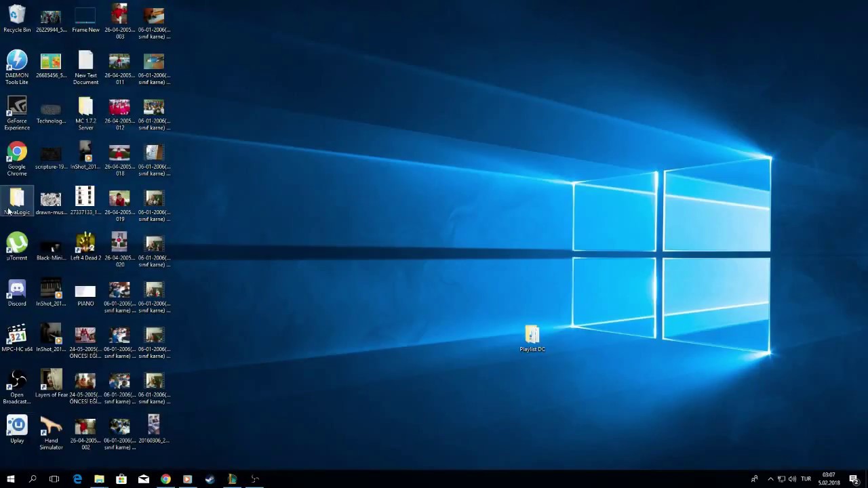The width and height of the screenshot is (868, 488).
Task: Open the Recycle Bin desktop icon
Action: (17, 19)
